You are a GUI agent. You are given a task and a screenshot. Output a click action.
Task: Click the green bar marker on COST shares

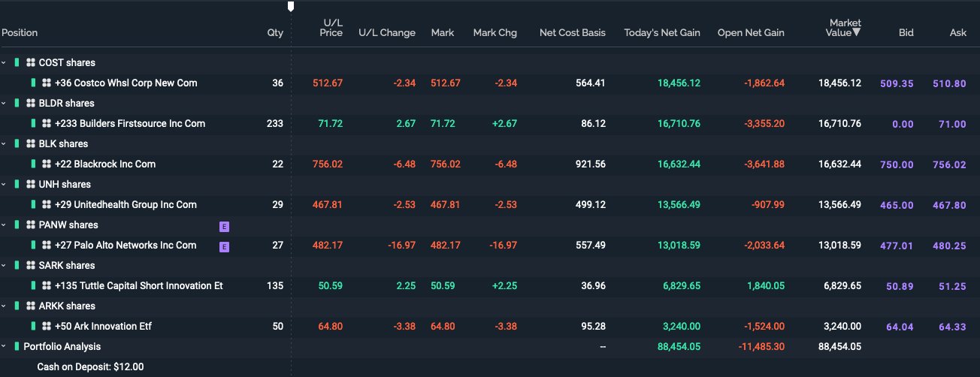(17, 62)
